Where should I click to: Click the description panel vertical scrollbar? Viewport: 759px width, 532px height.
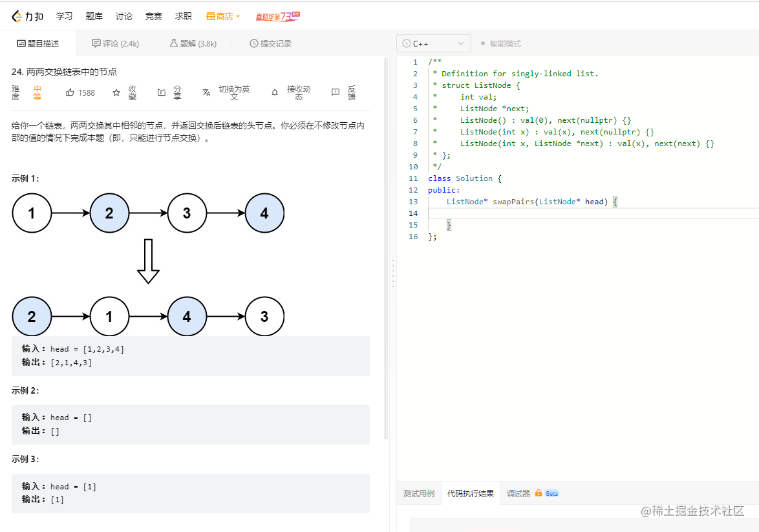tap(386, 248)
